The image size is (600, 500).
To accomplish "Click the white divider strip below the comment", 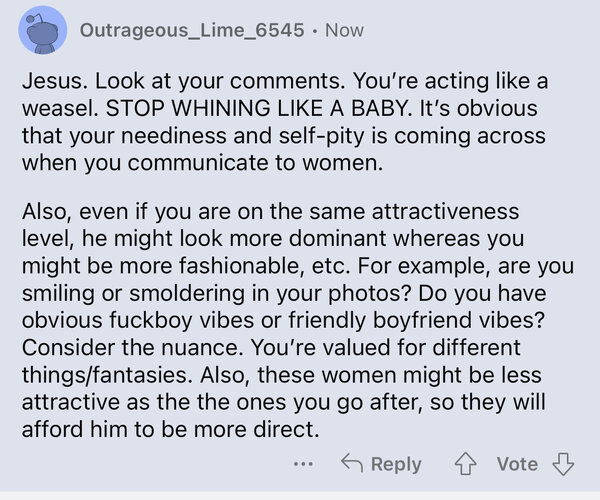I will [300, 496].
